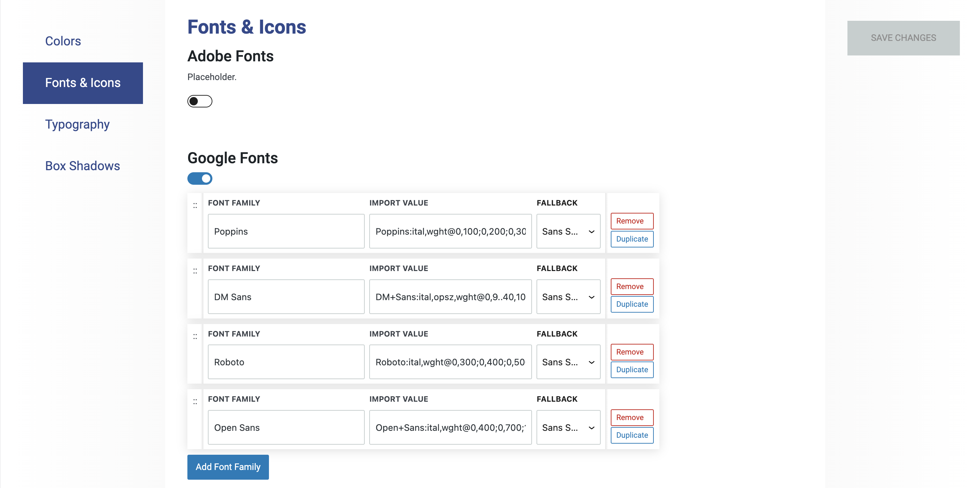Open the Poppins fallback dropdown

pyautogui.click(x=568, y=232)
